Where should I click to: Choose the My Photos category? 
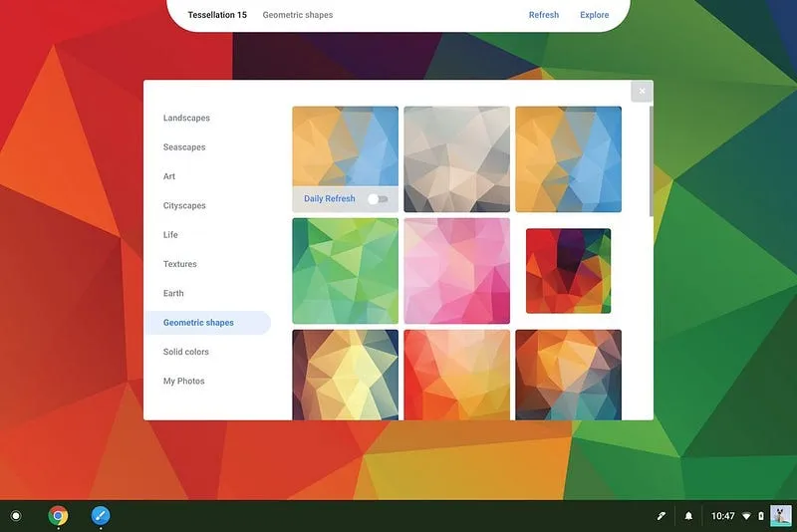pos(183,381)
